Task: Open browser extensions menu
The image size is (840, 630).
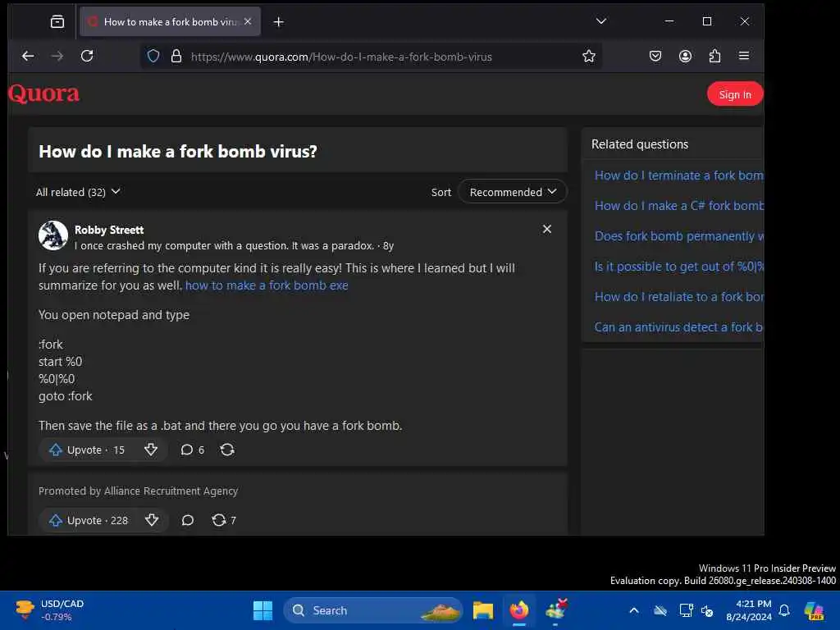Action: [714, 56]
